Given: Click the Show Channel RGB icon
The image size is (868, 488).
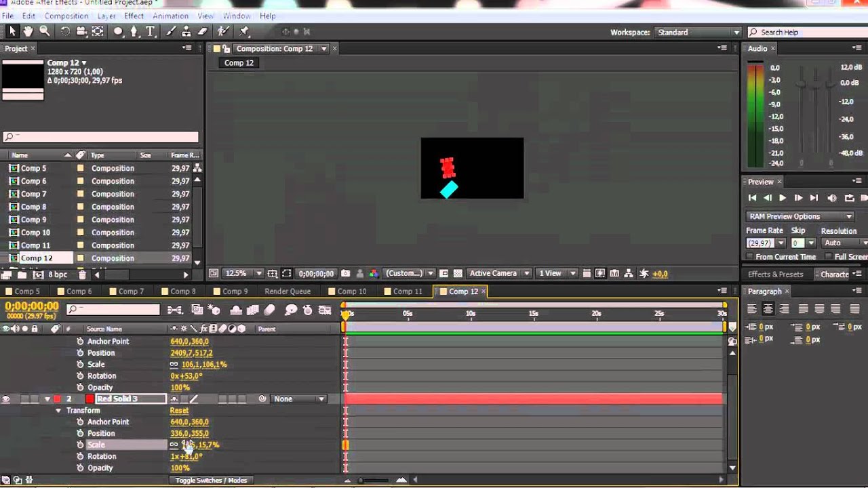Looking at the screenshot, I should [x=374, y=274].
